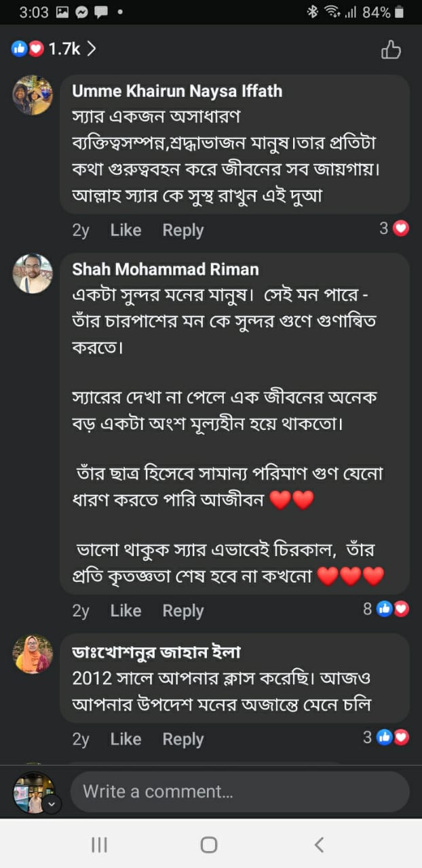
Task: Like Shah Mohammad Riman's comment
Action: (126, 610)
